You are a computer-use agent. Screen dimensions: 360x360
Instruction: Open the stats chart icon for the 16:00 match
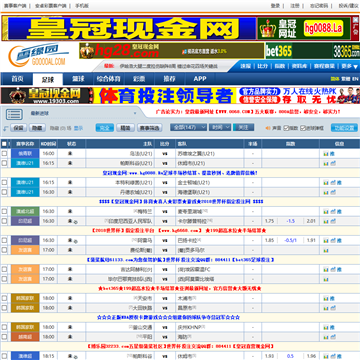(326, 154)
